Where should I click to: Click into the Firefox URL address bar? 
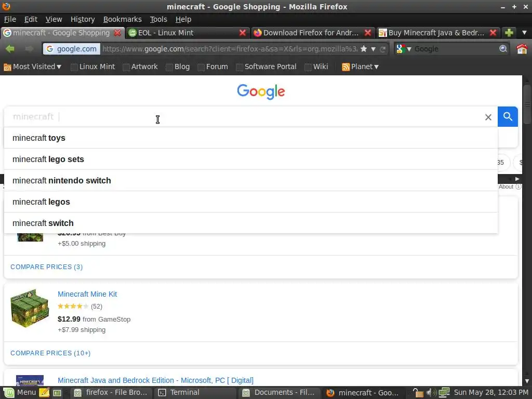pyautogui.click(x=229, y=49)
